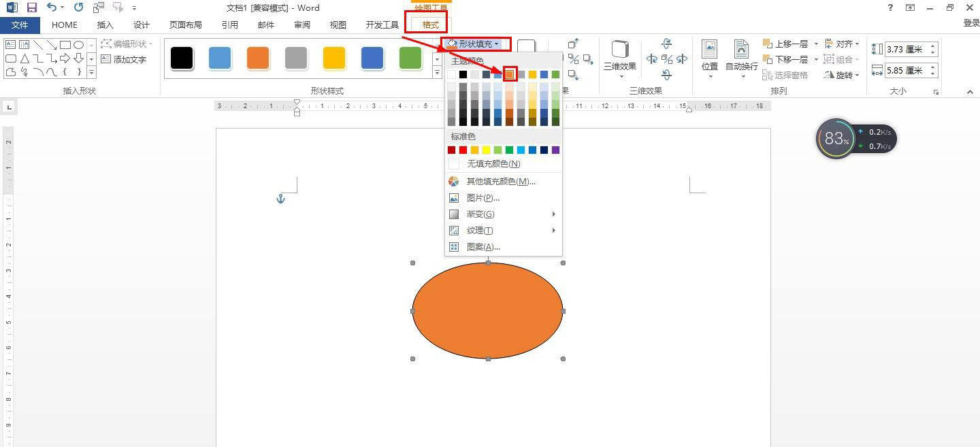980x447 pixels.
Task: Switch to the References (引用) tab
Action: (230, 25)
